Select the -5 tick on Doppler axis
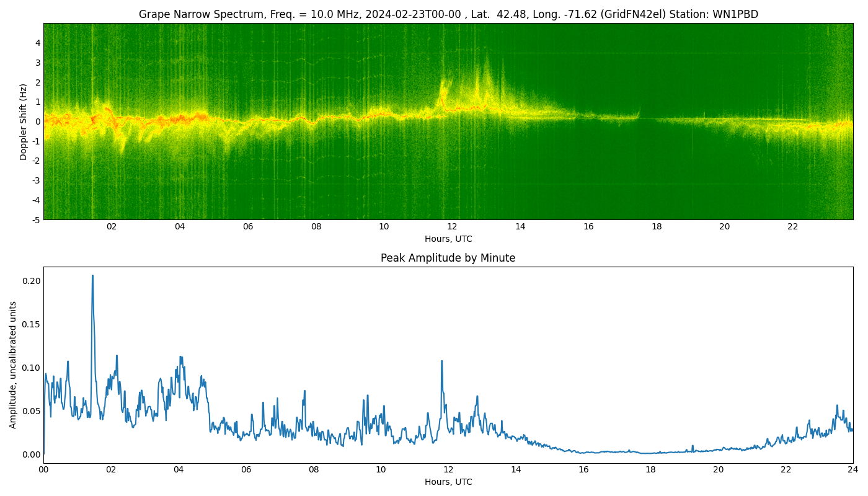The width and height of the screenshot is (868, 496). click(x=36, y=219)
